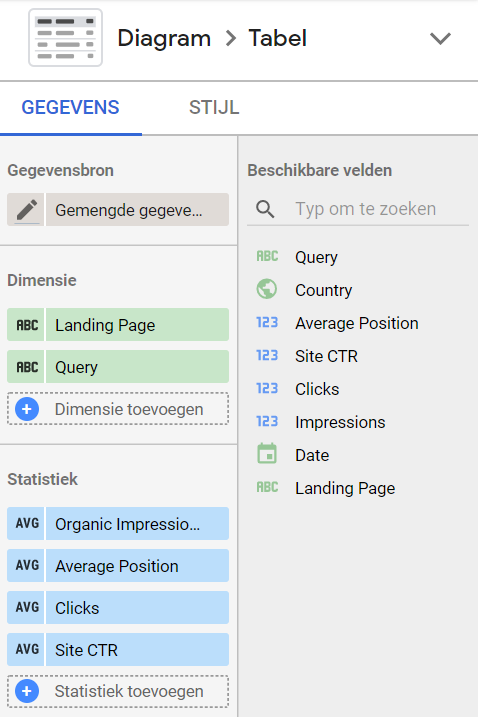Select the Query dimension chip
478x717 pixels.
[118, 367]
